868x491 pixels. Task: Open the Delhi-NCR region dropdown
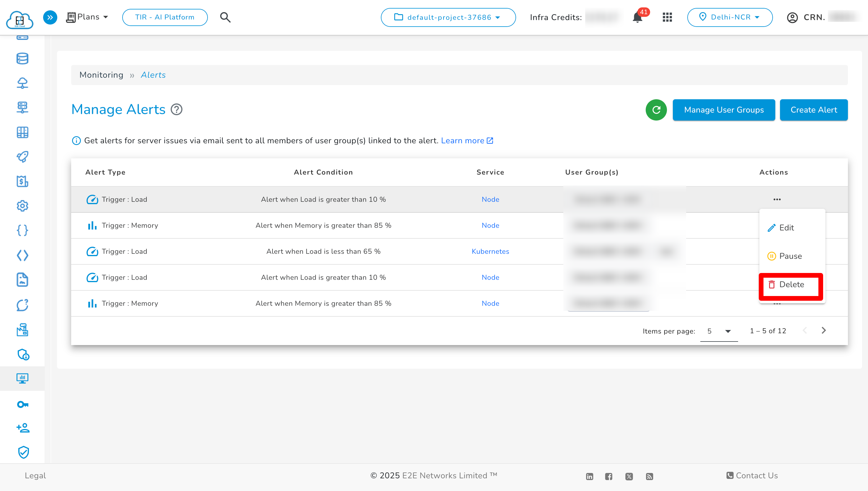[x=730, y=17]
